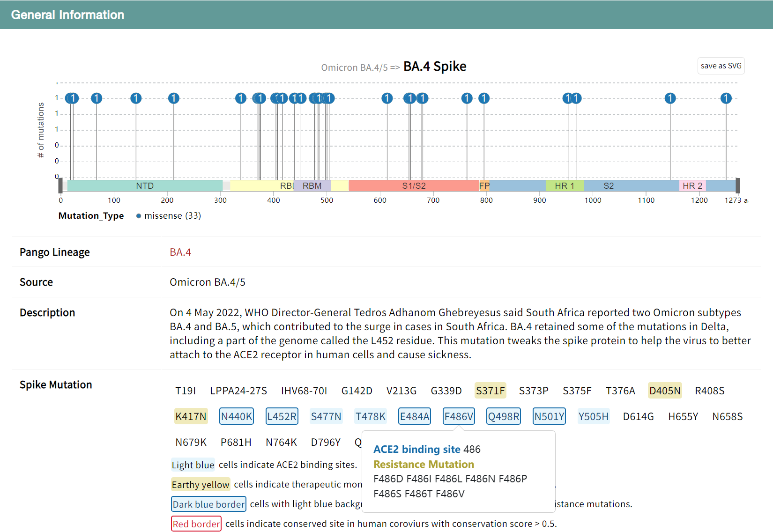773x532 pixels.
Task: Click the L452R mutation cell
Action: point(282,416)
